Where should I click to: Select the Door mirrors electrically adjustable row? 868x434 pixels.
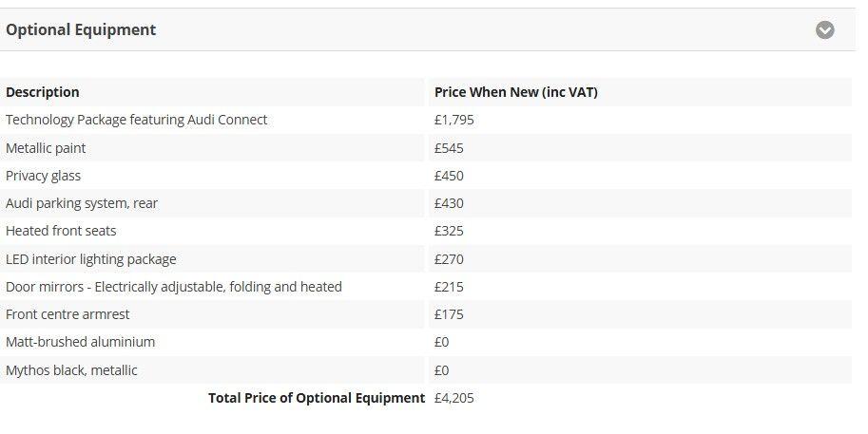point(426,287)
